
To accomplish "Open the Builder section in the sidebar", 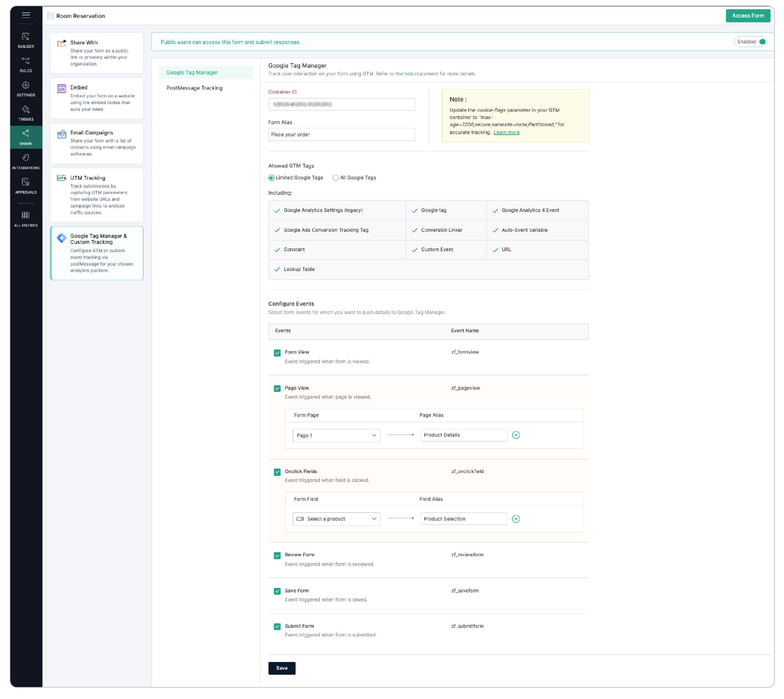I will [x=25, y=40].
